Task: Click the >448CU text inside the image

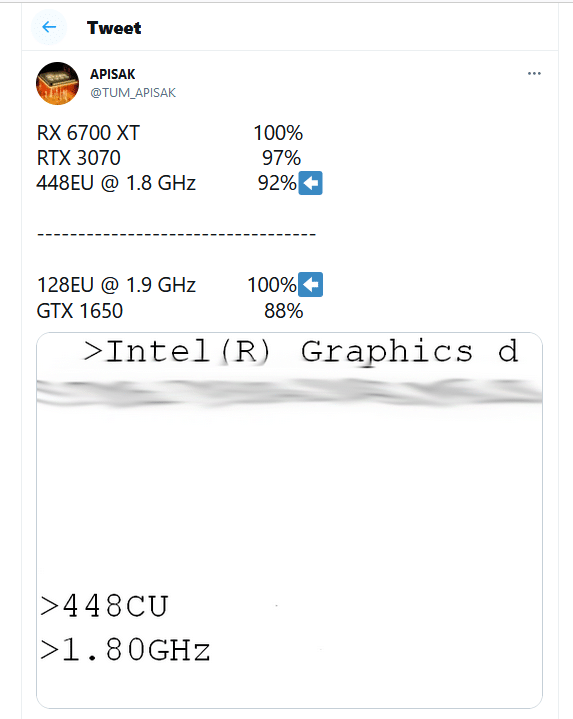Action: pos(105,606)
